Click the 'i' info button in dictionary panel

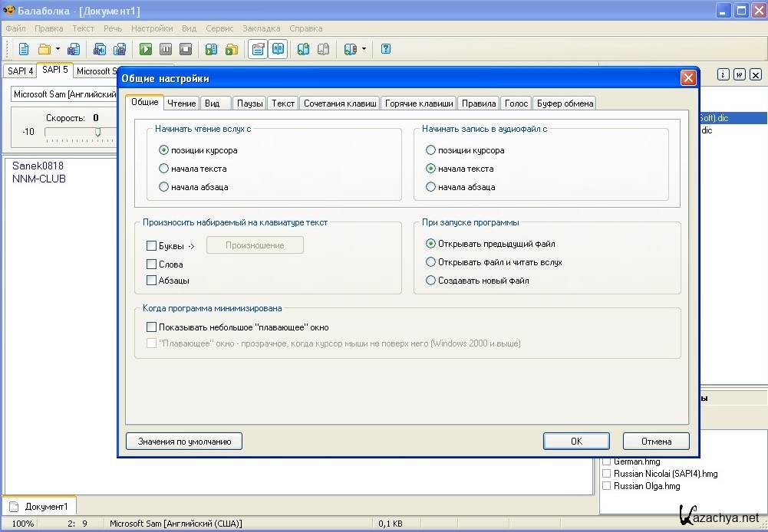[722, 74]
